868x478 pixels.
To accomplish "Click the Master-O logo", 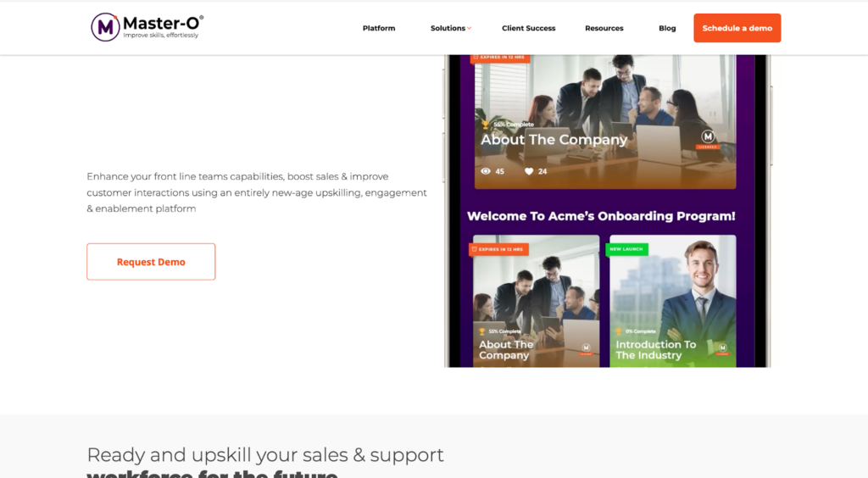I will tap(147, 27).
